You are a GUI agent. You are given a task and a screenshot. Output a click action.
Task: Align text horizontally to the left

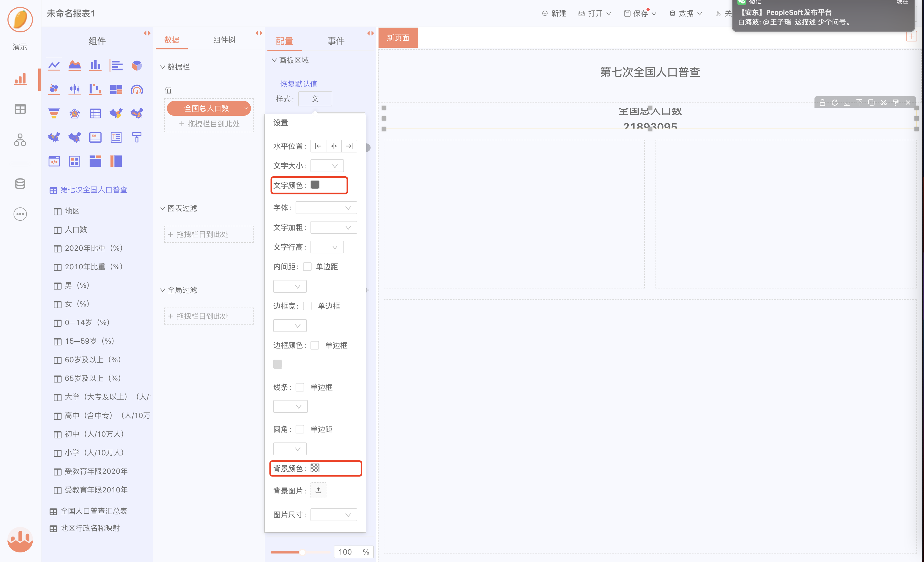(x=318, y=146)
